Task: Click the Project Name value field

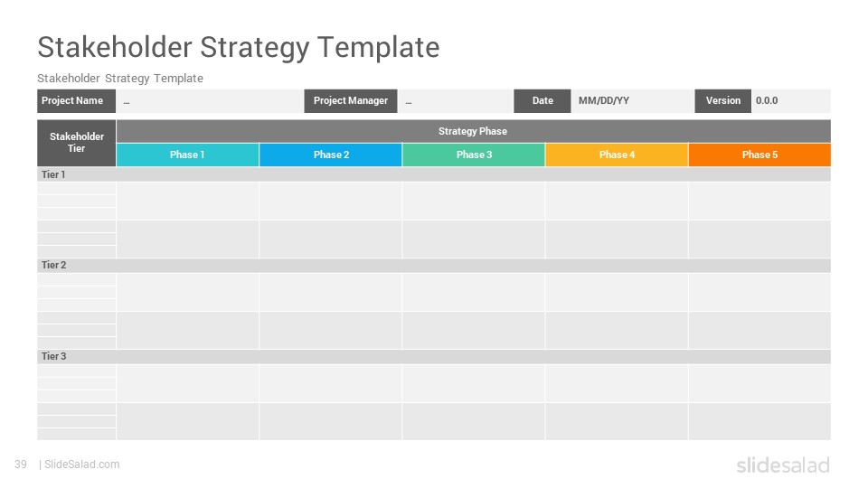Action: point(210,100)
